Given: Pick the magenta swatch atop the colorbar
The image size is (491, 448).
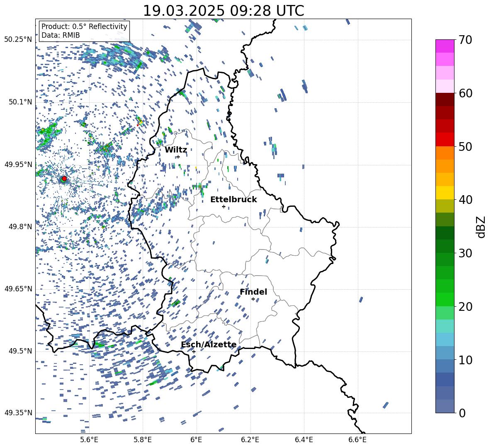Looking at the screenshot, I should click(445, 46).
